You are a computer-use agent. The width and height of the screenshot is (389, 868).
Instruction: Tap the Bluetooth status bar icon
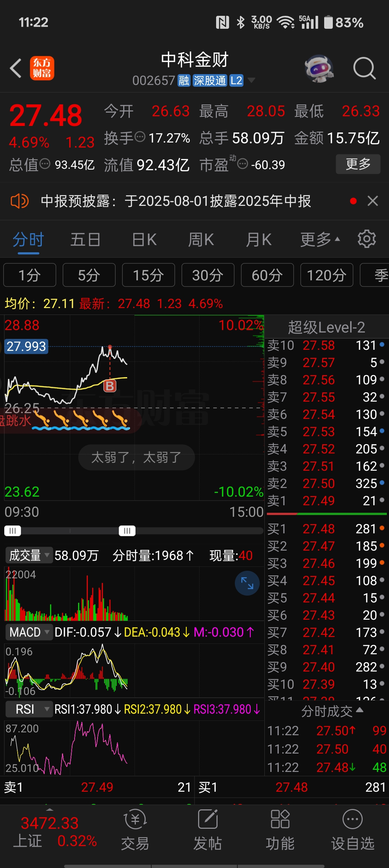[x=240, y=22]
